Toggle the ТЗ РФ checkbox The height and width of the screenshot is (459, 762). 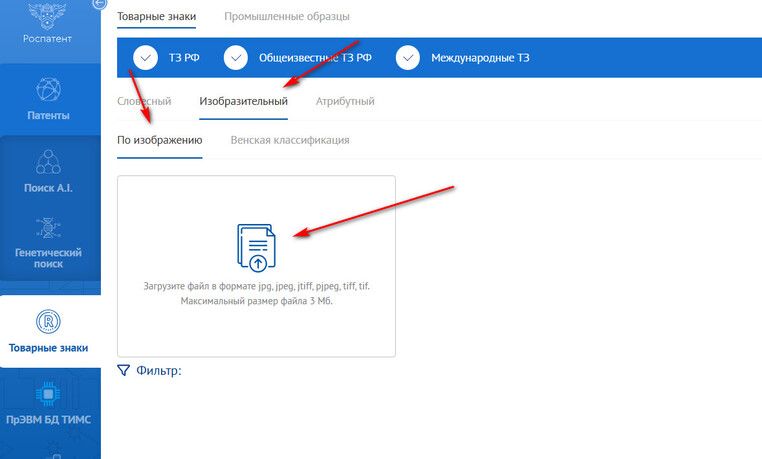click(145, 58)
